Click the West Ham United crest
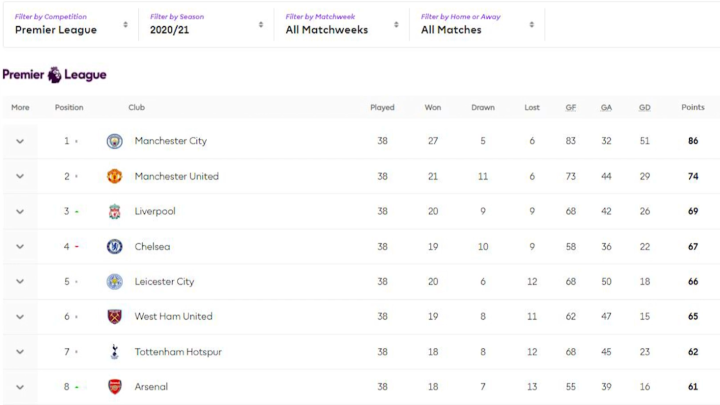This screenshot has height=405, width=720. 114,317
